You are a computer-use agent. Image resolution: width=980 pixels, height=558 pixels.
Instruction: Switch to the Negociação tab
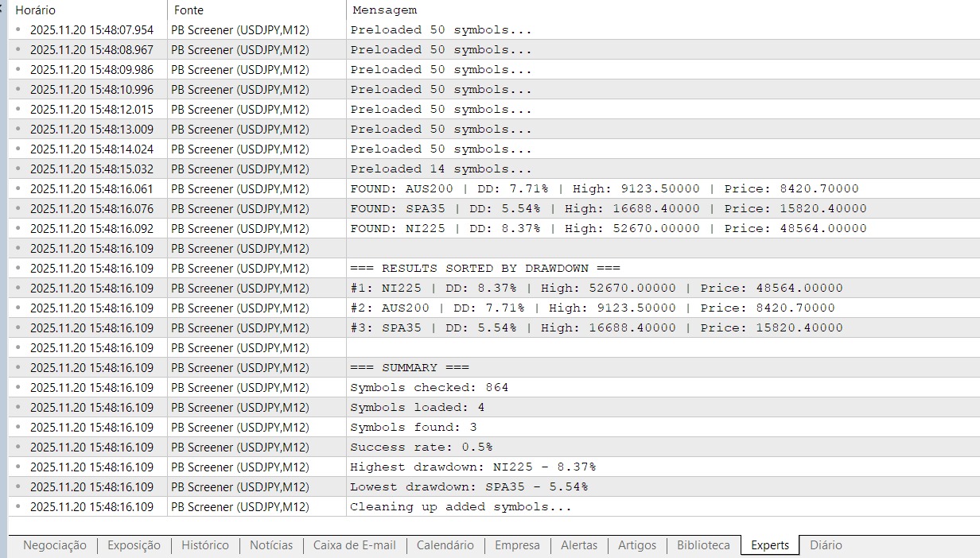pos(54,545)
